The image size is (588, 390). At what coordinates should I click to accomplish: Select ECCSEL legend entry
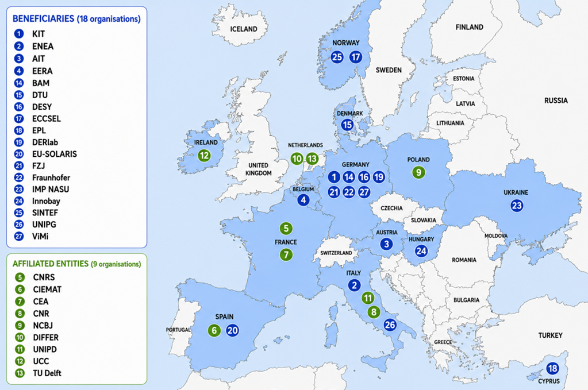47,119
